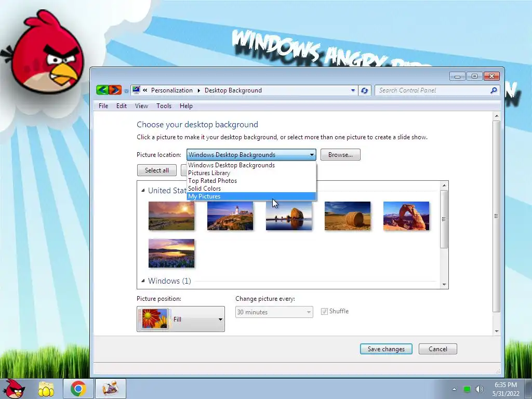Select the sunset meadow wallpaper thumbnail
532x399 pixels.
point(171,216)
